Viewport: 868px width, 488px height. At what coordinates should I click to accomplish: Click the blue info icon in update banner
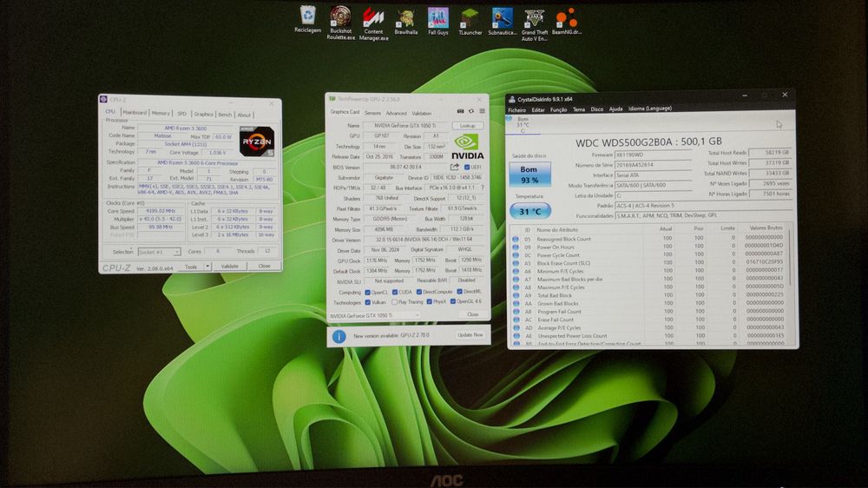click(339, 336)
